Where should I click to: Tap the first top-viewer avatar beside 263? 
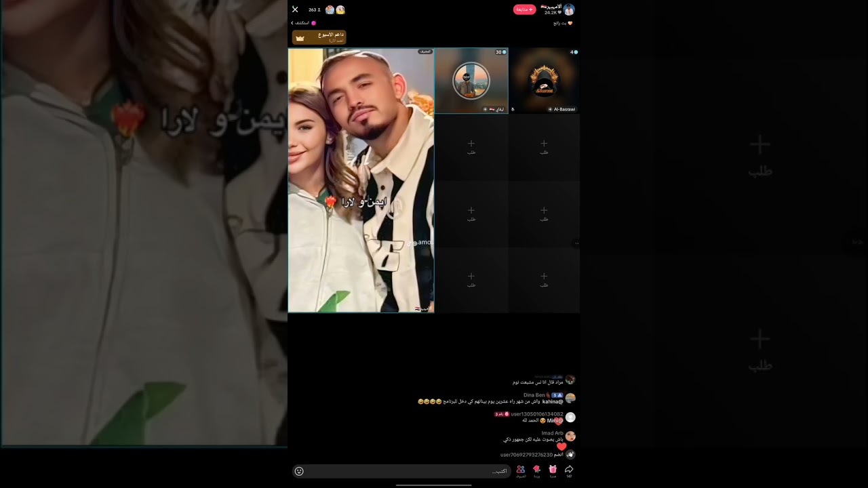330,9
